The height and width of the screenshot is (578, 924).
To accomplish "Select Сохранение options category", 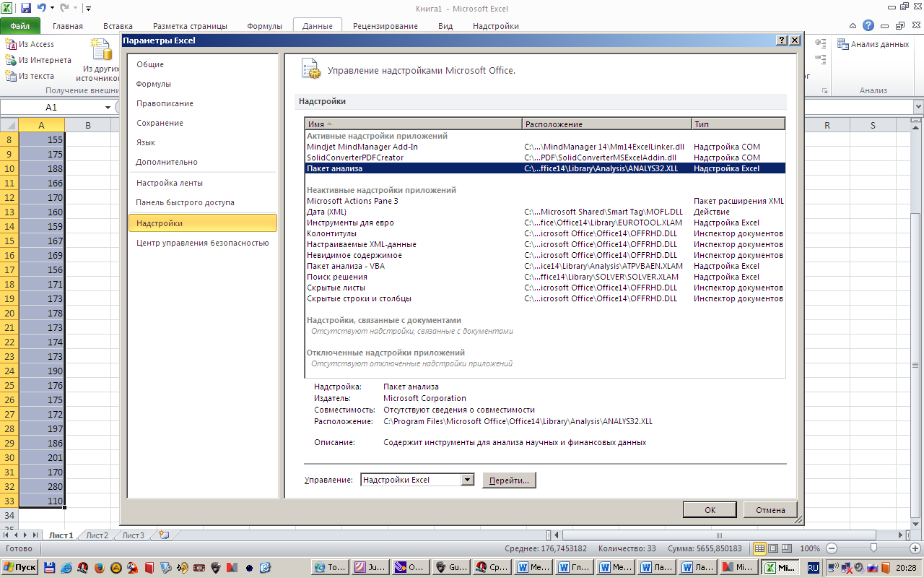I will [202, 123].
